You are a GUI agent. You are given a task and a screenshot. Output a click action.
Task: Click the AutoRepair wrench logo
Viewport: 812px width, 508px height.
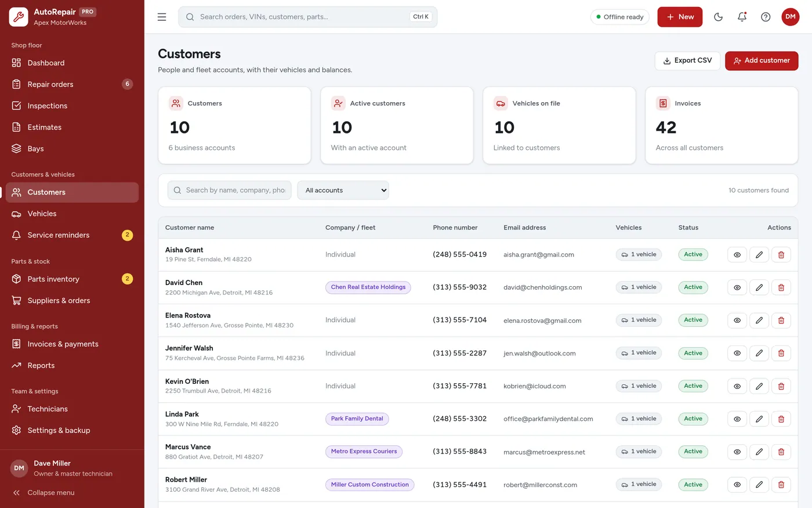(19, 17)
